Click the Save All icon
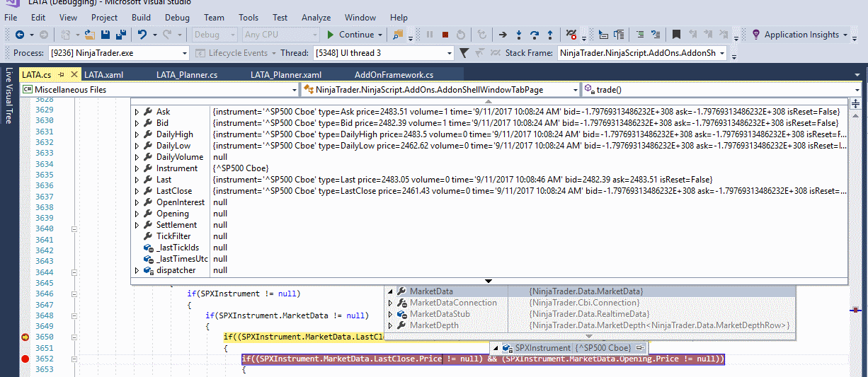Viewport: 868px width, 377px height. 121,35
